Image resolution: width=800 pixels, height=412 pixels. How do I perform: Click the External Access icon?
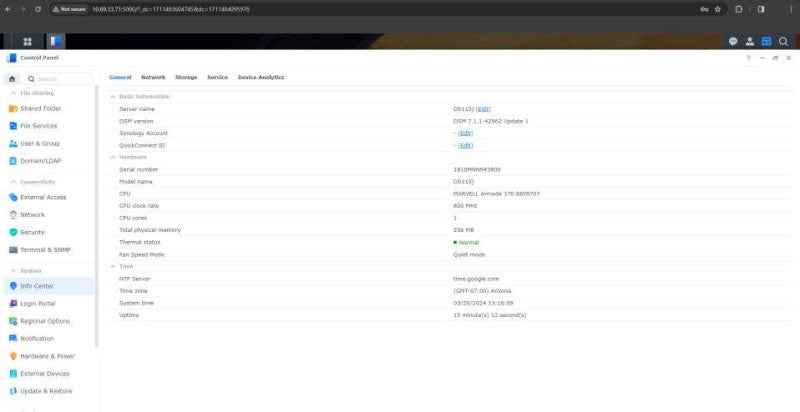point(13,197)
